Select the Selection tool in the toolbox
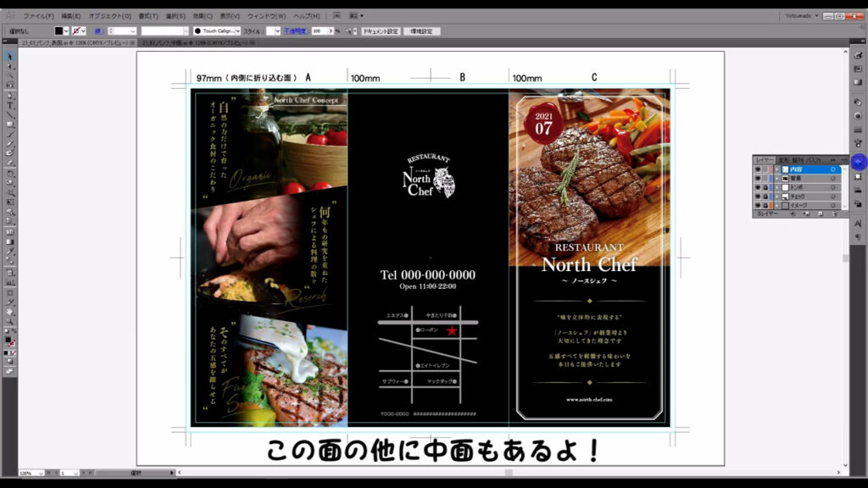 pos(10,57)
